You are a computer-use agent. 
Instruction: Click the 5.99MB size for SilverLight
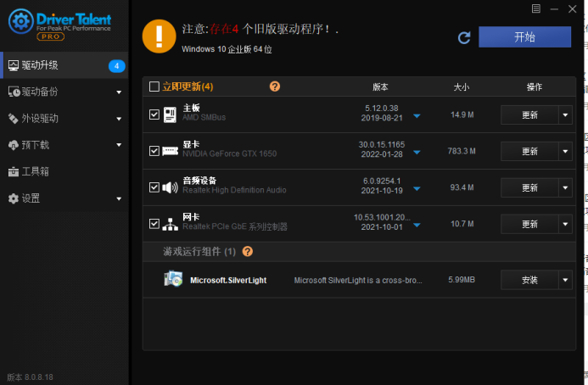462,280
